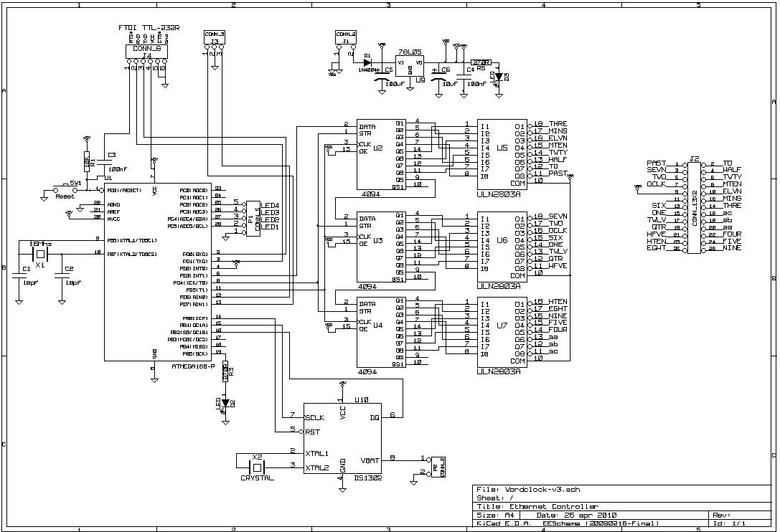This screenshot has height=532, width=780.
Task: Click the LED D3 symbol near C4
Action: point(498,75)
